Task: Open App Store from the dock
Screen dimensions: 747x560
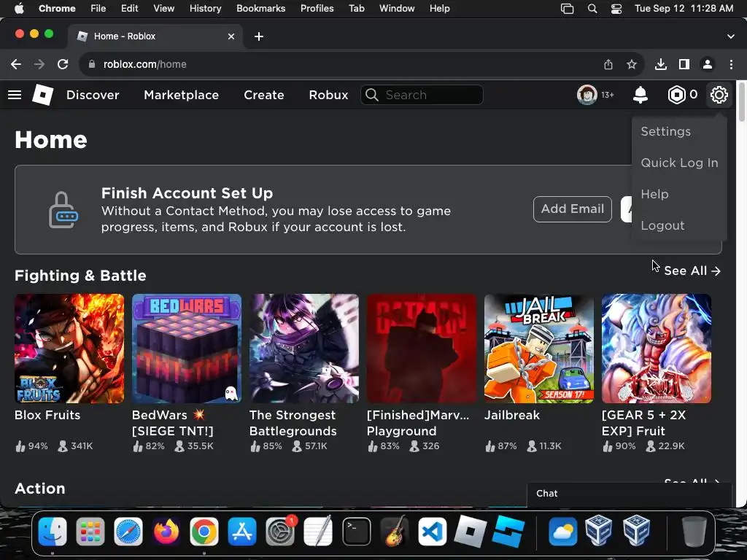Action: click(x=242, y=532)
